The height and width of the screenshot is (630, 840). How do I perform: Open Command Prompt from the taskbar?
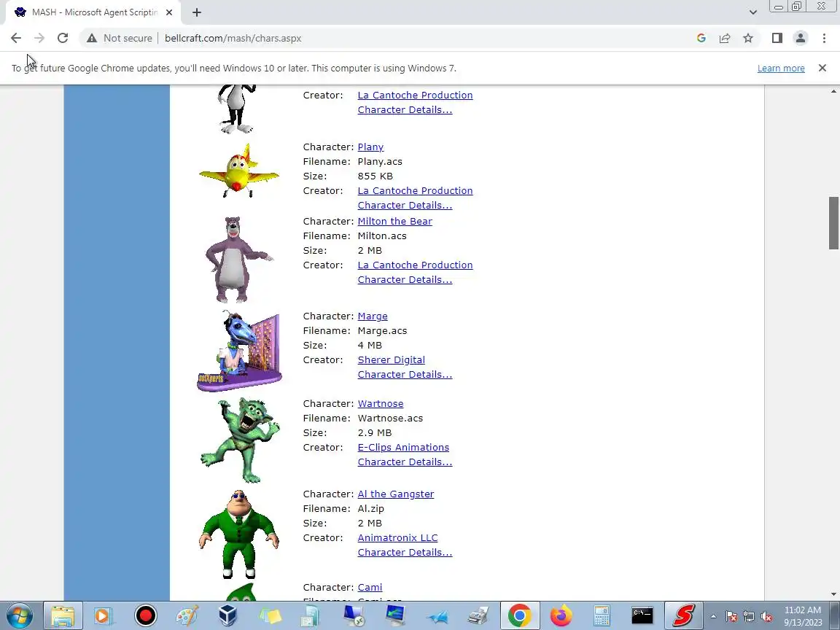pyautogui.click(x=642, y=615)
